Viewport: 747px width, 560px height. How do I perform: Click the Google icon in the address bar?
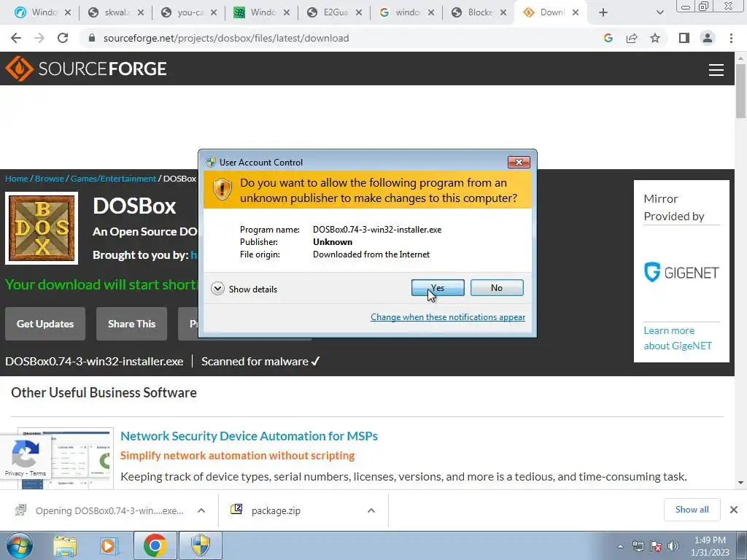(608, 38)
